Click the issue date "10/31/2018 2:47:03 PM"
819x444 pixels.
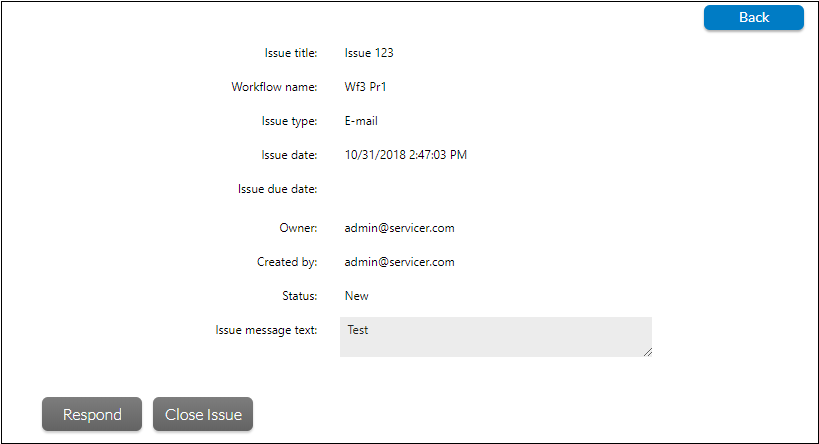click(405, 155)
